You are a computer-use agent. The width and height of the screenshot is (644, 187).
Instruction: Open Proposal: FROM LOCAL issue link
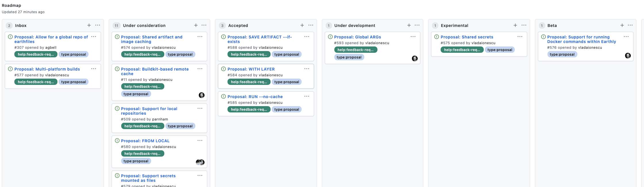145,141
